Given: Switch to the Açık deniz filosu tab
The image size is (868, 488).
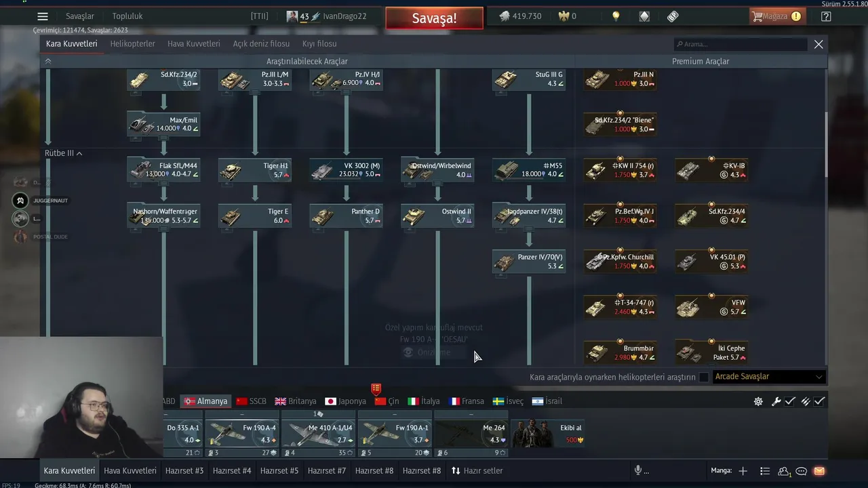Looking at the screenshot, I should [x=261, y=43].
